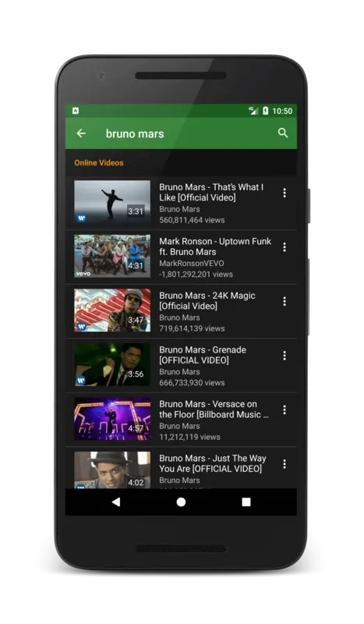
Task: Open That's What I Like video thumbnail
Action: [112, 202]
